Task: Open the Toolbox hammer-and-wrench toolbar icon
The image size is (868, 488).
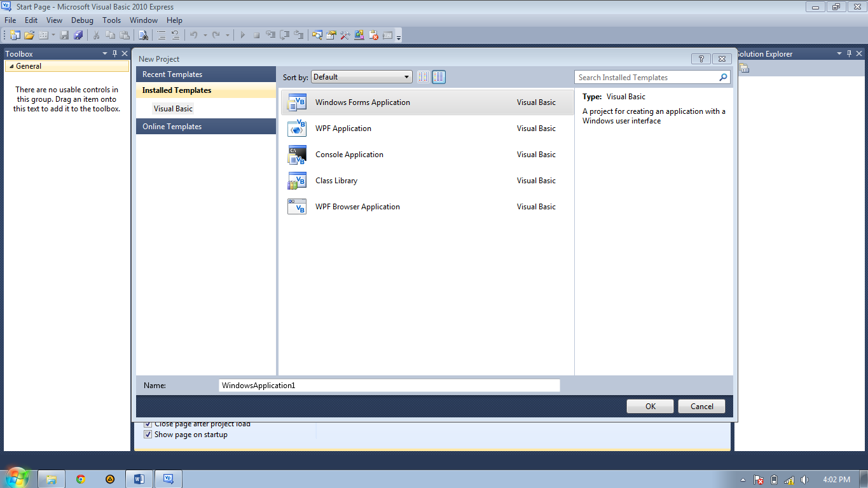Action: tap(345, 35)
